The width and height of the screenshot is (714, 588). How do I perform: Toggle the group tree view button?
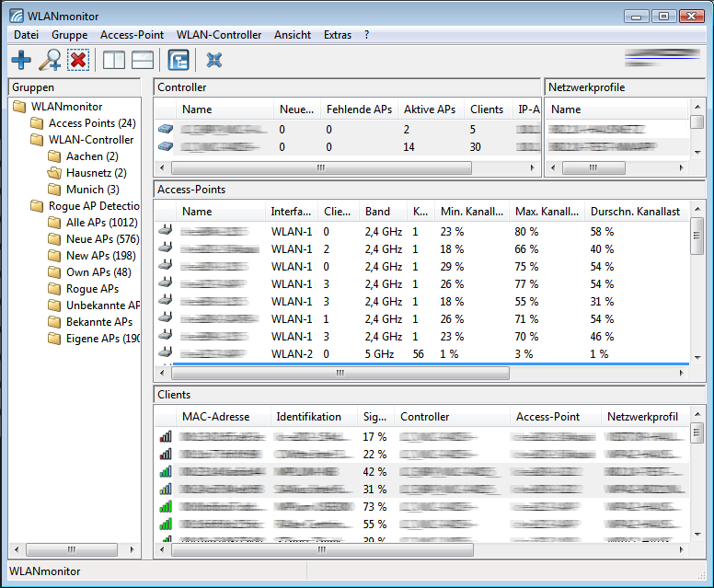click(x=178, y=61)
